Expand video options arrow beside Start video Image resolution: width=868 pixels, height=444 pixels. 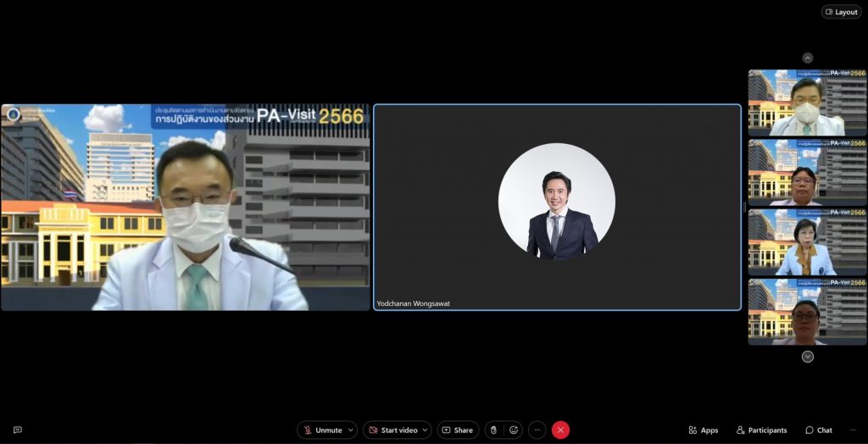(x=426, y=430)
